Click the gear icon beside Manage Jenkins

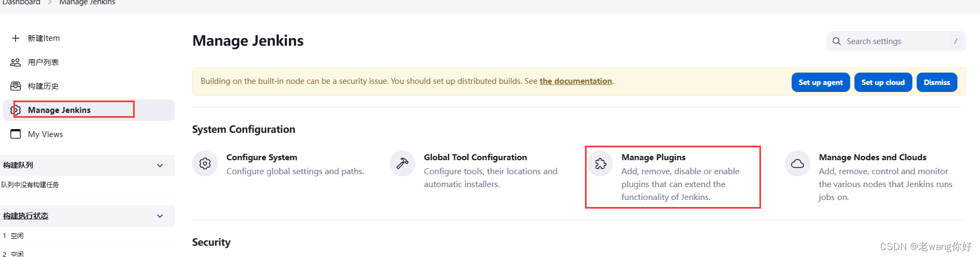pos(16,110)
